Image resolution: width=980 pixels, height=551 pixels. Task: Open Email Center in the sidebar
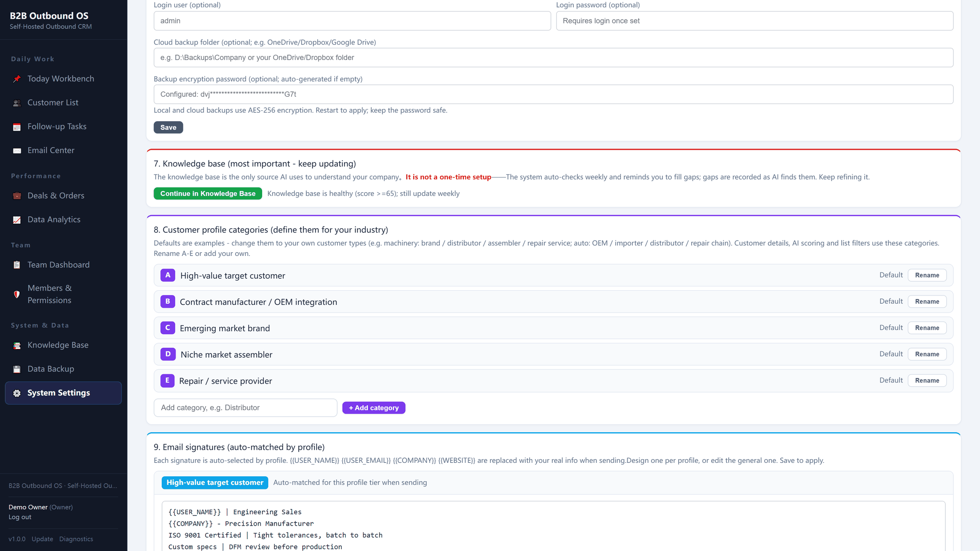63,150
